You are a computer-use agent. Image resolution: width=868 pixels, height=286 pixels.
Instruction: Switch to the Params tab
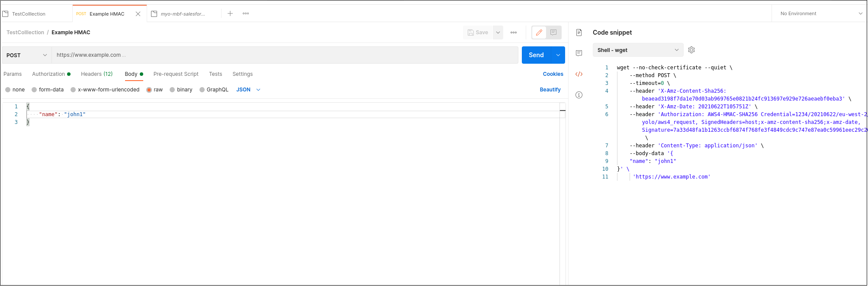coord(13,74)
